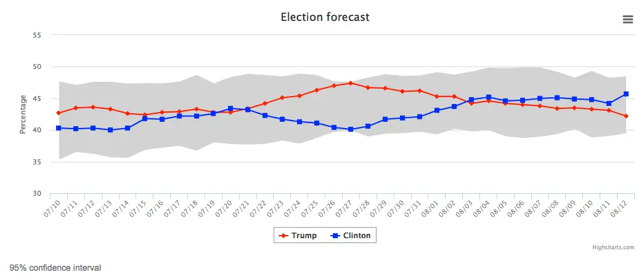Screen dimensions: 644x280
Task: Toggle Clinton series in the legend
Action: pyautogui.click(x=353, y=236)
